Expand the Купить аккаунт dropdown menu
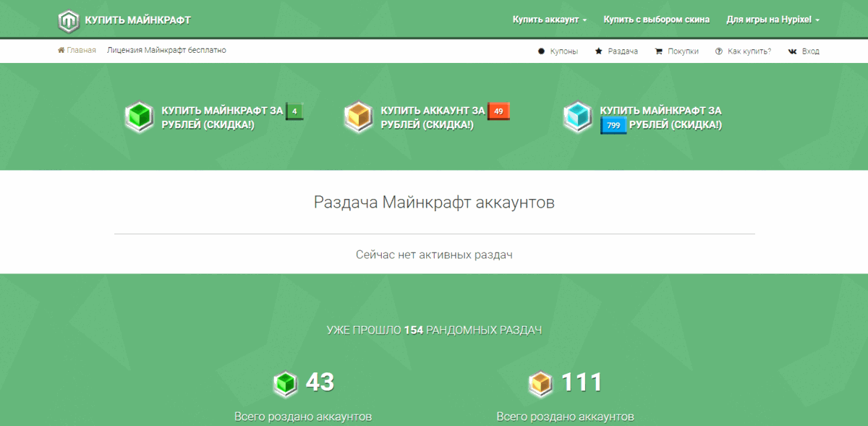The width and height of the screenshot is (868, 426). [x=550, y=20]
